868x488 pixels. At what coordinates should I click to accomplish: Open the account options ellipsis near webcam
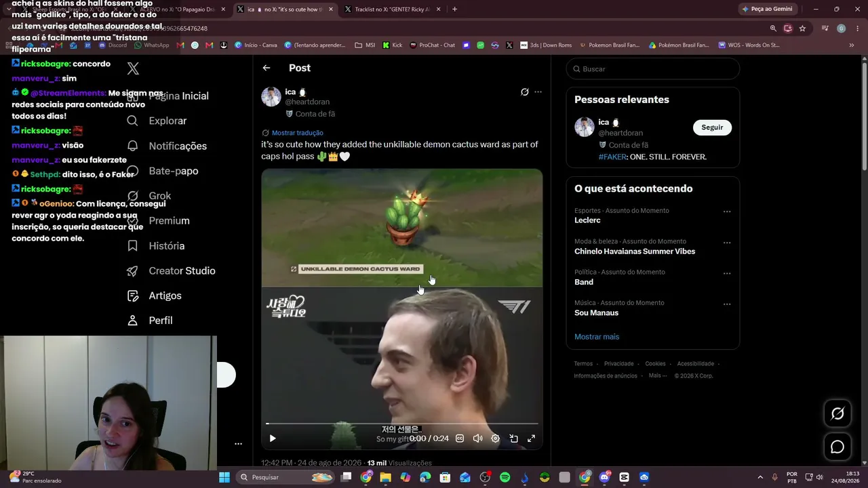(238, 444)
